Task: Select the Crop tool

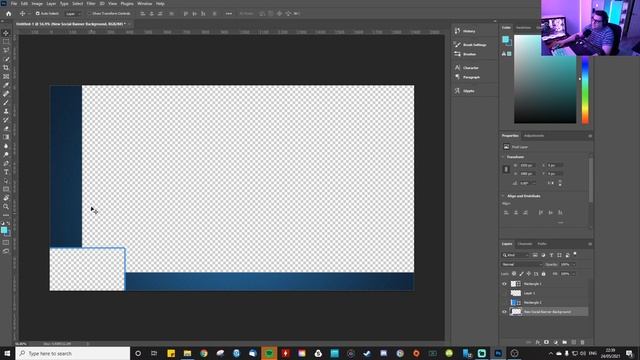Action: [x=6, y=68]
